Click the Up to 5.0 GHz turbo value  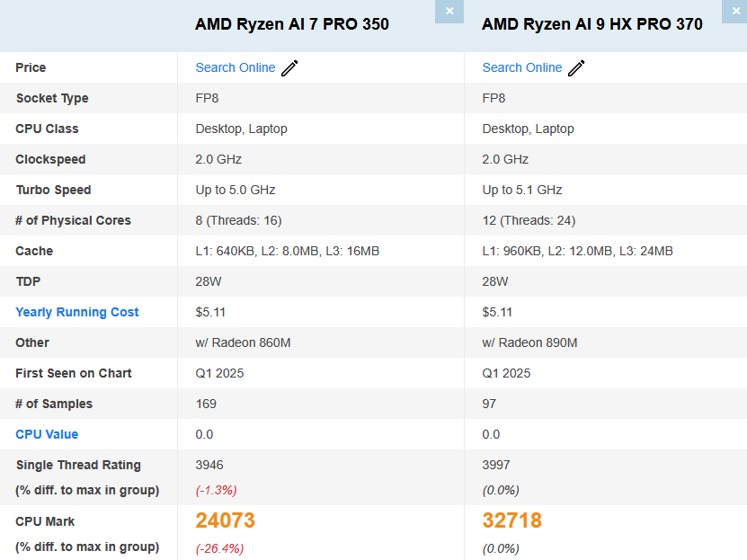[x=236, y=190]
